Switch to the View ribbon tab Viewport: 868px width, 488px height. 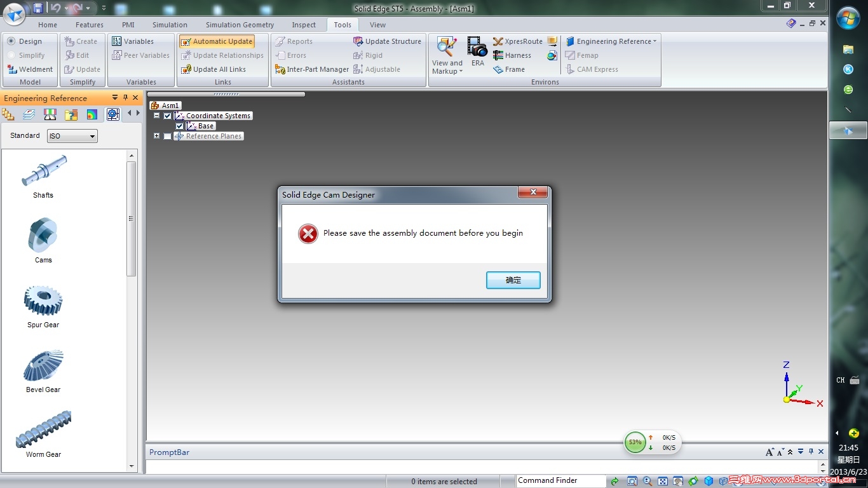[377, 25]
